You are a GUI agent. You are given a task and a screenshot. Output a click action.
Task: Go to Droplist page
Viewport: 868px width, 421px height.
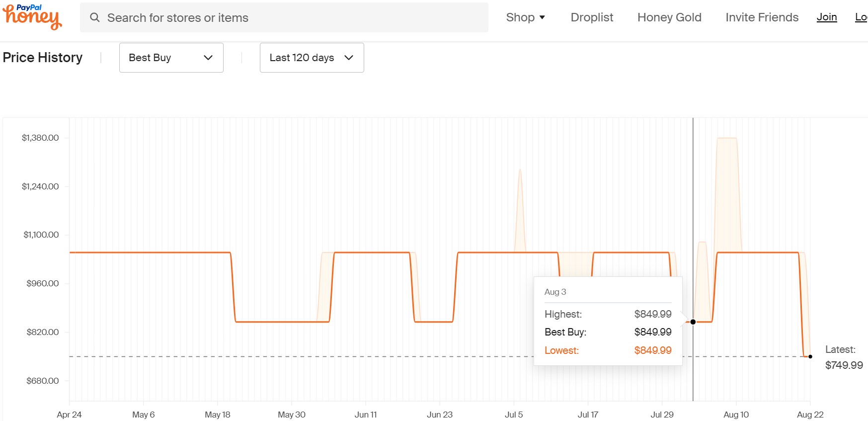click(592, 17)
